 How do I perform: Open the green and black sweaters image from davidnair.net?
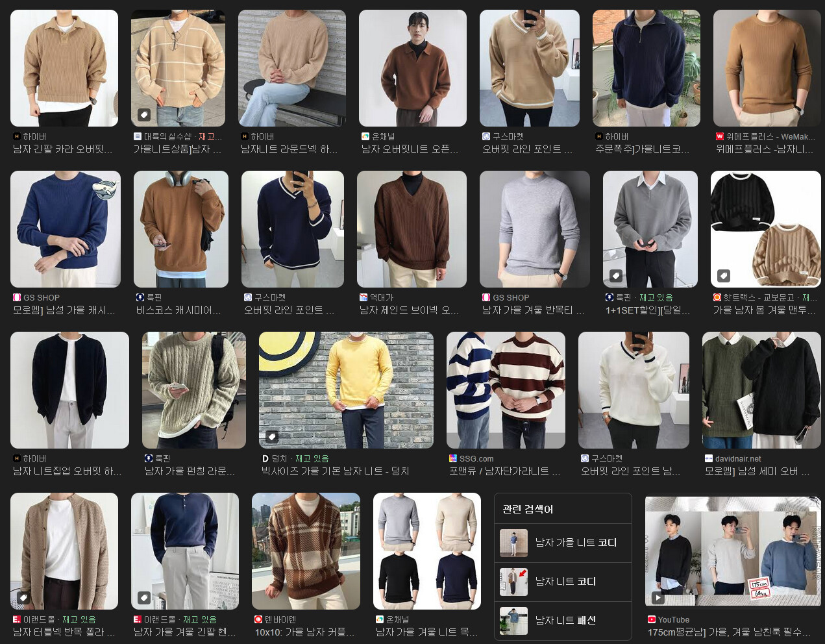pyautogui.click(x=761, y=390)
